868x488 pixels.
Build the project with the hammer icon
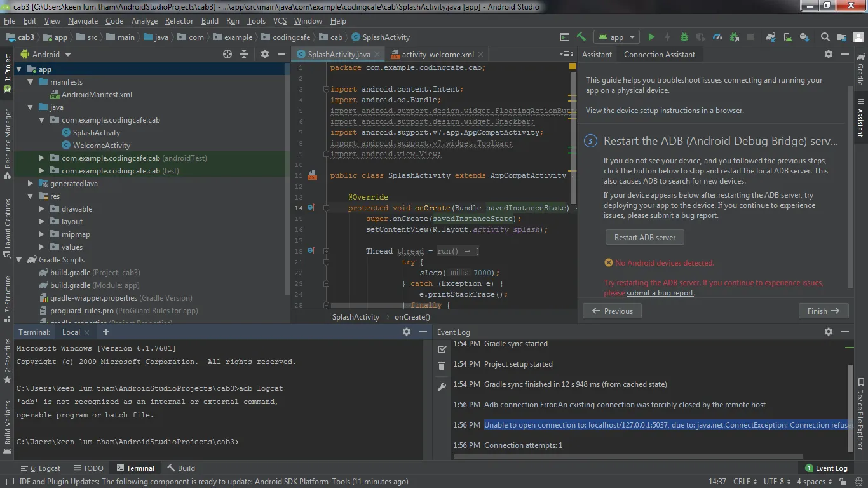click(x=581, y=37)
